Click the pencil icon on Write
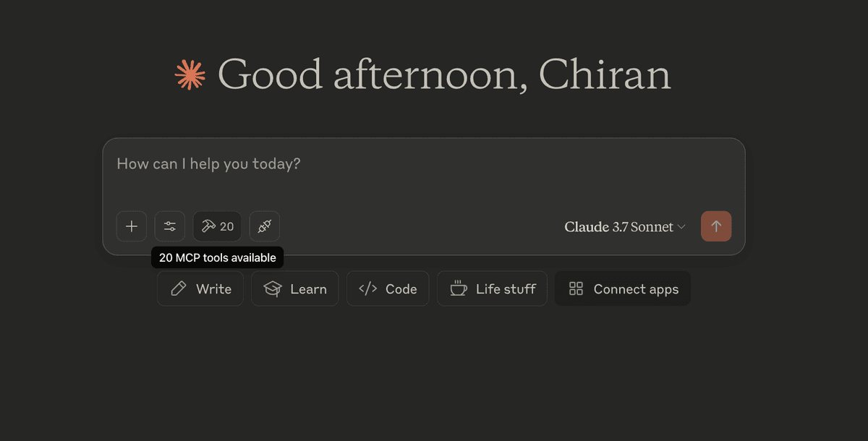This screenshot has height=441, width=868. 178,289
